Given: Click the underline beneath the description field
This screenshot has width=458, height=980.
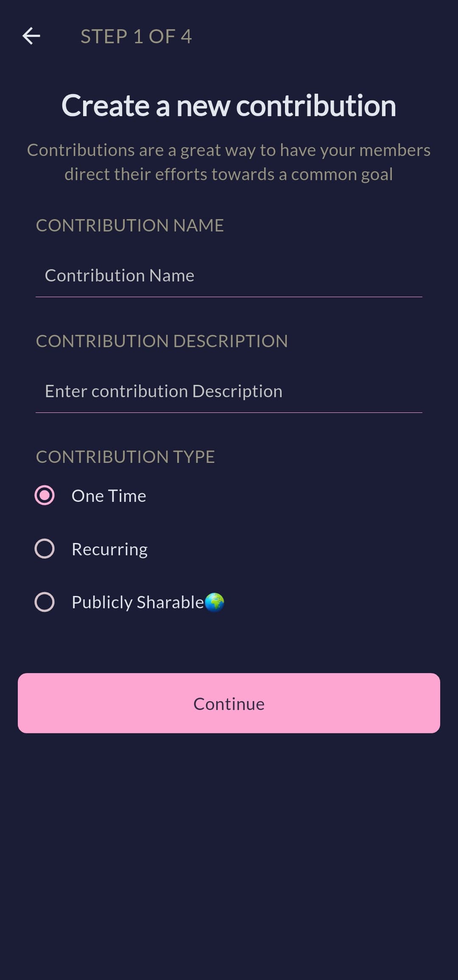Looking at the screenshot, I should (229, 412).
